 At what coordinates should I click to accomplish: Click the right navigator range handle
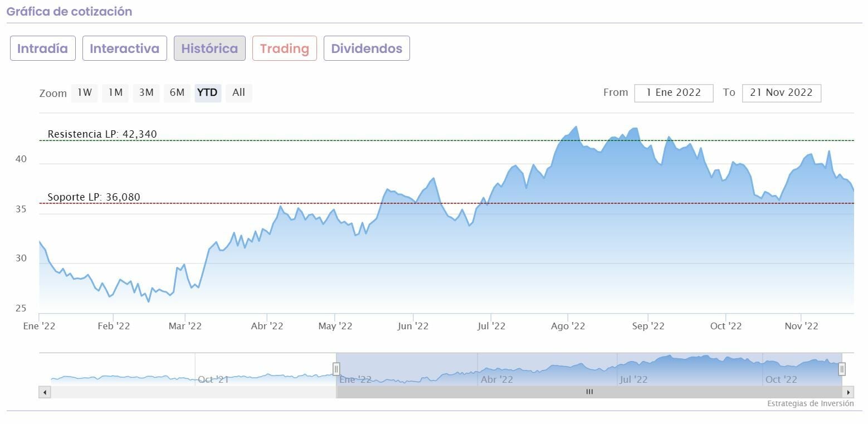pos(842,369)
